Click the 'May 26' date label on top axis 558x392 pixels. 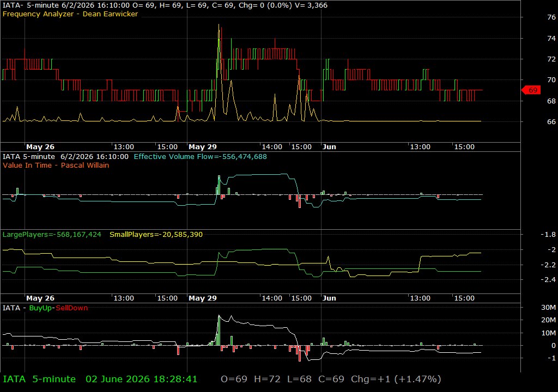[x=40, y=146]
